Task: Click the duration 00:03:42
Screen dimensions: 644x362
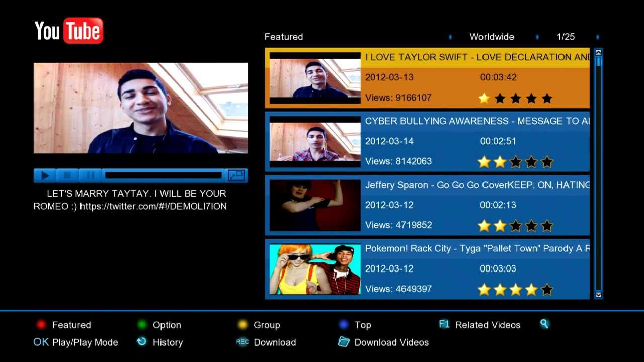Action: [498, 77]
